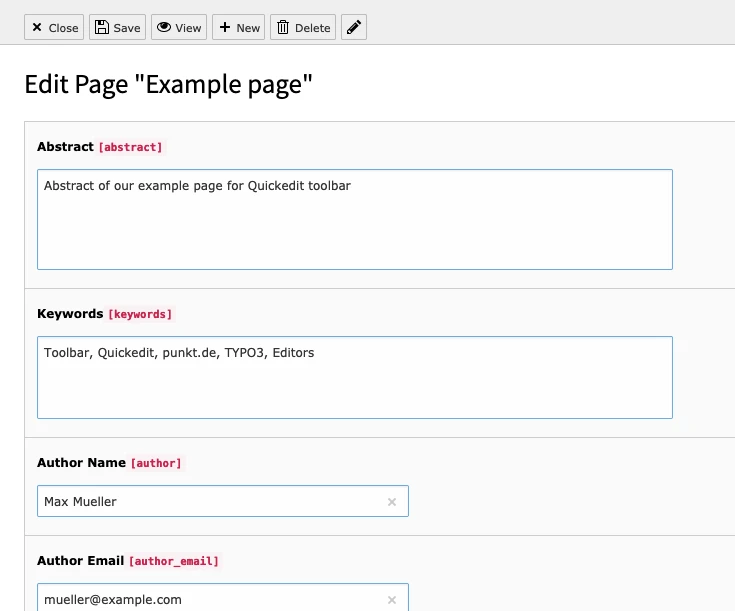
Task: Open the page preview with View
Action: [x=179, y=27]
